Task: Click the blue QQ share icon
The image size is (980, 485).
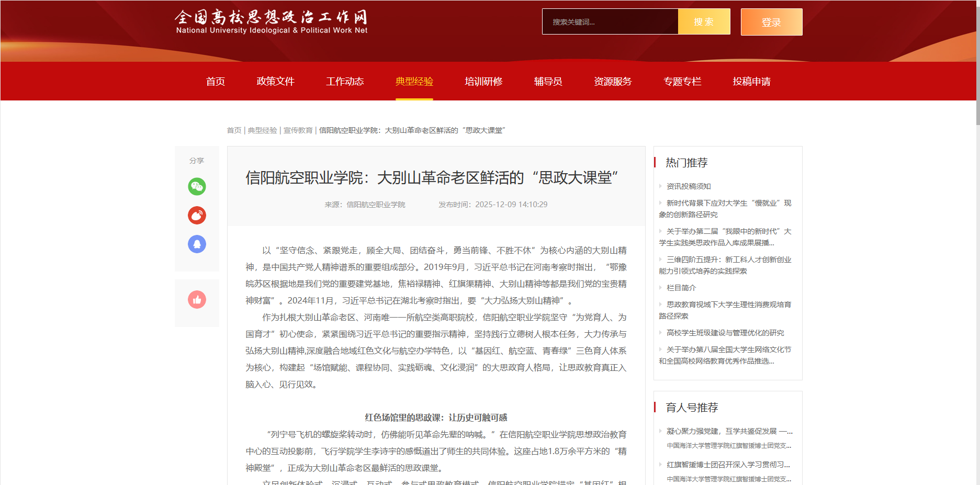Action: point(197,244)
